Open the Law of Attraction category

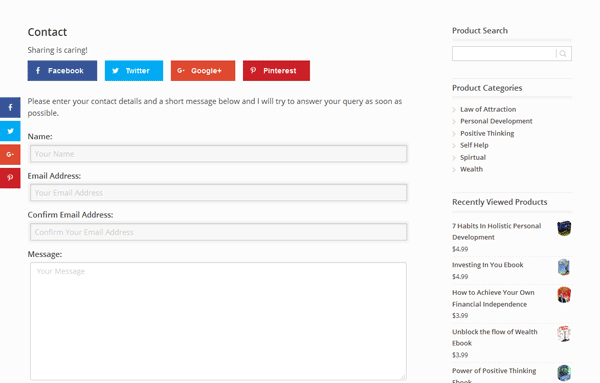(x=488, y=109)
